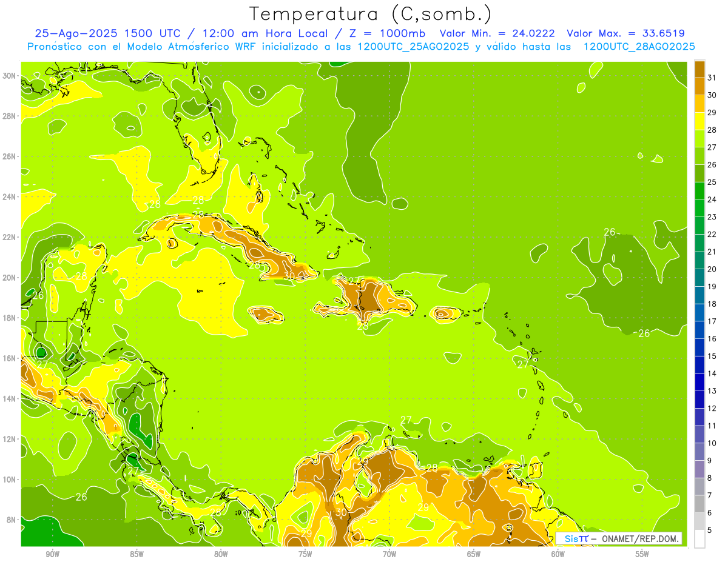Click the 90W longitude axis label

[x=52, y=554]
